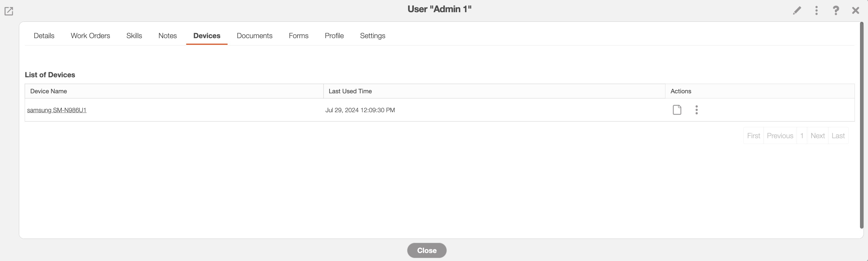Click the vertical scrollbar on the right

pyautogui.click(x=862, y=125)
